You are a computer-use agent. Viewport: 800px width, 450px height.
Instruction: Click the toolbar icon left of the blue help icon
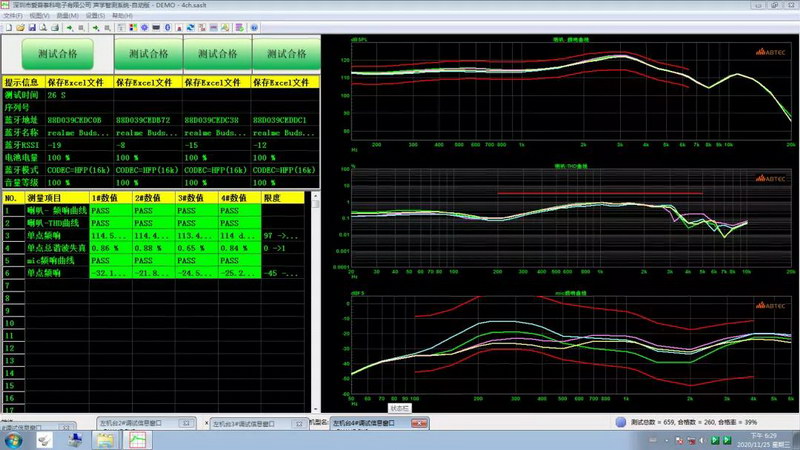(x=239, y=28)
